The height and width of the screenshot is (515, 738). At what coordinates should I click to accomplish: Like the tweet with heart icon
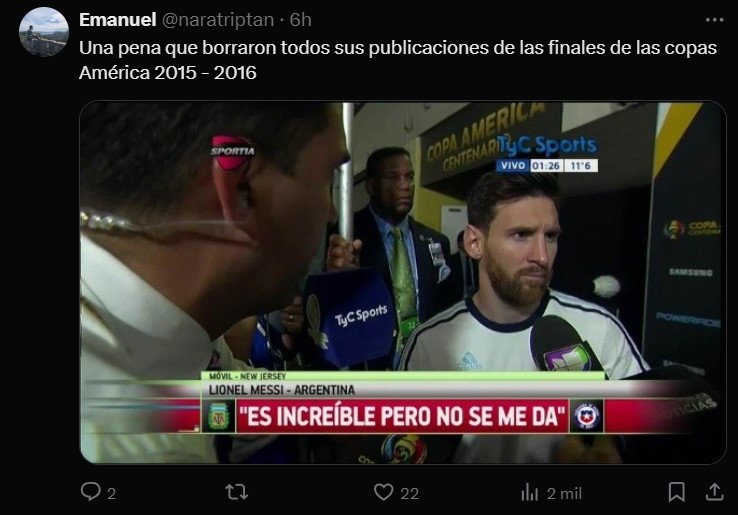384,492
